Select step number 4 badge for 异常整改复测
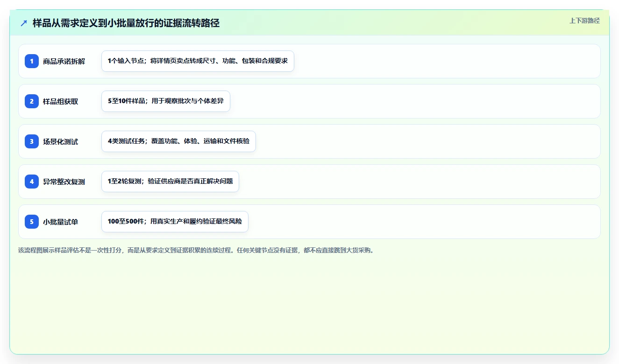Screen dimensions: 619x364 click(32, 182)
